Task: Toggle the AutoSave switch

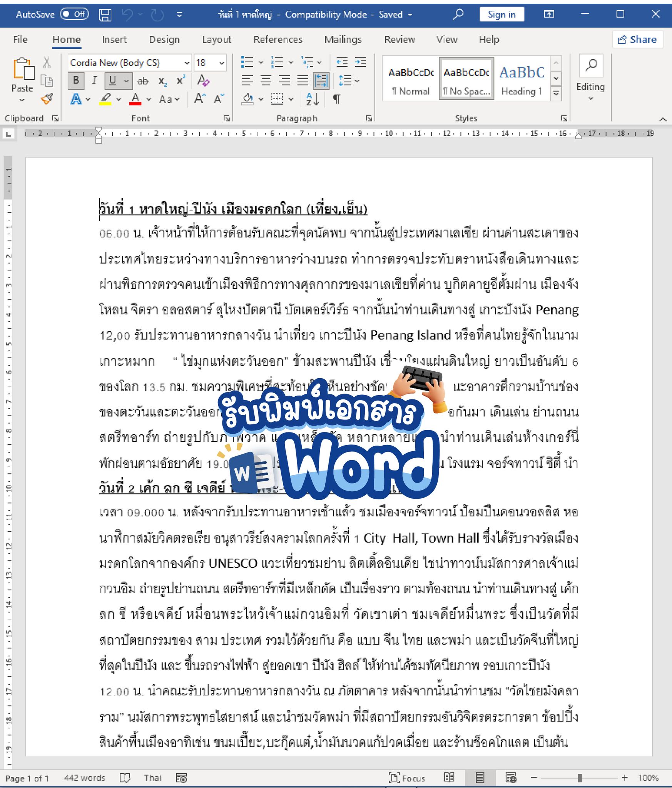Action: 75,14
